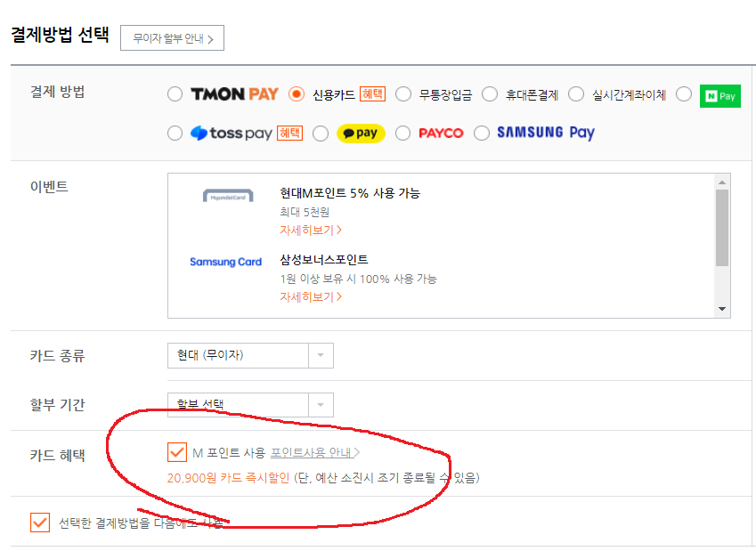Image resolution: width=756 pixels, height=559 pixels.
Task: Choose the 휴대폰결제 radio option
Action: click(x=490, y=94)
